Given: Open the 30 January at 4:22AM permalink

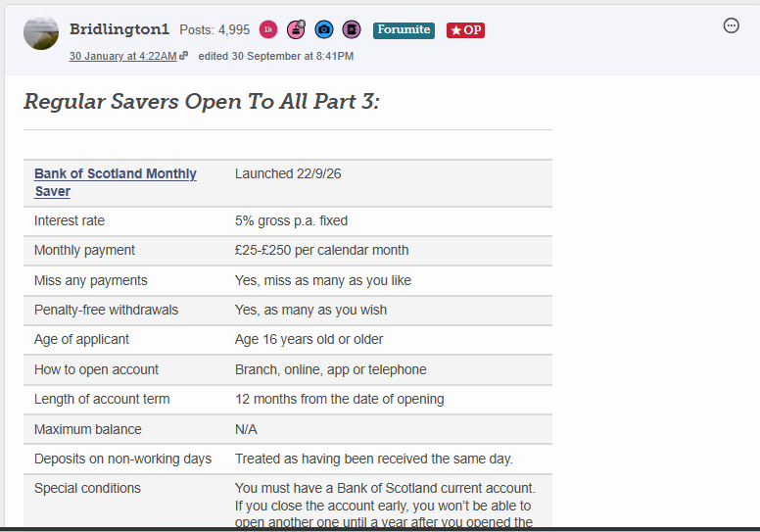Looking at the screenshot, I should point(122,56).
